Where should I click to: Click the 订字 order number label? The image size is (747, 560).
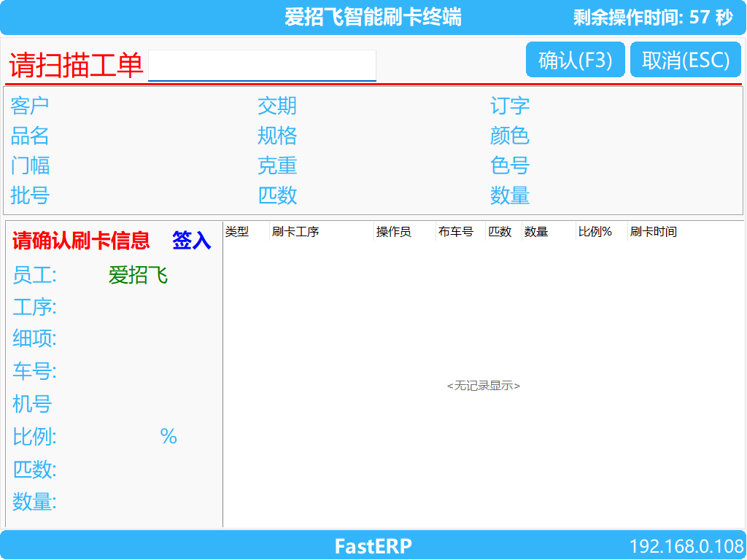pos(511,106)
